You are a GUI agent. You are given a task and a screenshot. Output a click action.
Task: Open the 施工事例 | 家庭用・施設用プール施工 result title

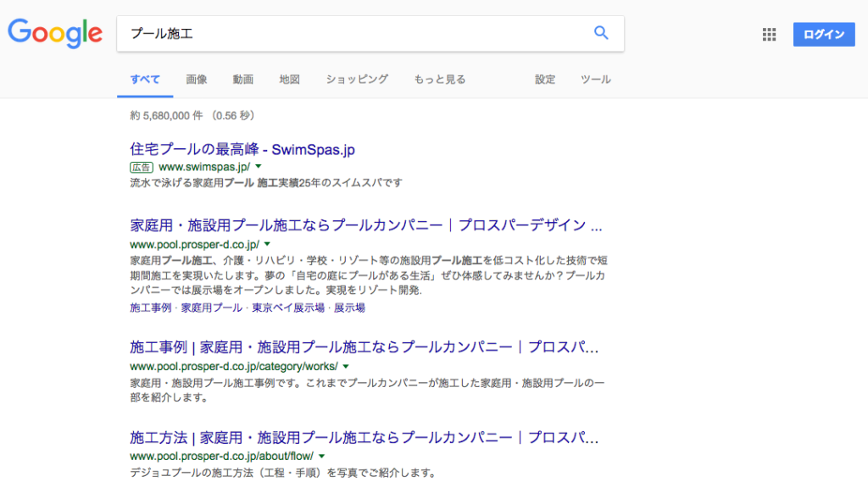[x=364, y=347]
